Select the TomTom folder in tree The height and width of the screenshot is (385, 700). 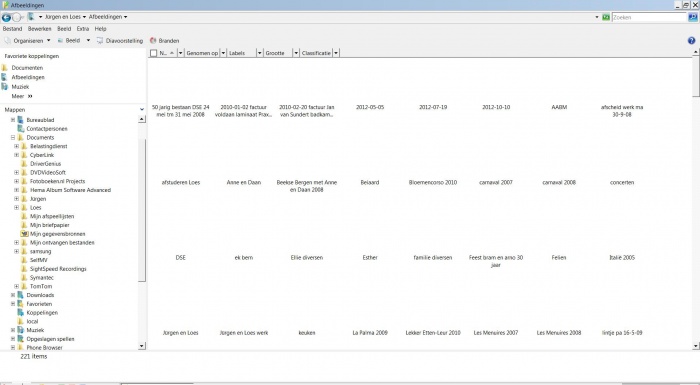41,286
